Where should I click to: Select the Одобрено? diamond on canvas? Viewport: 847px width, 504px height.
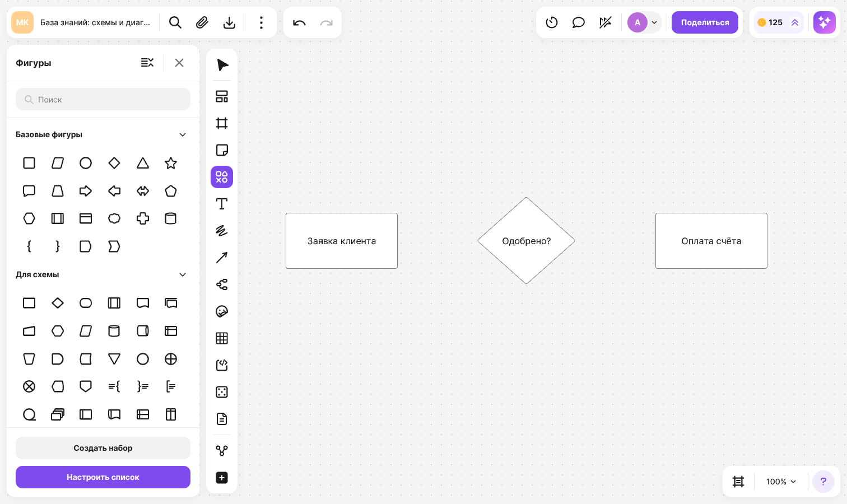[x=527, y=241]
